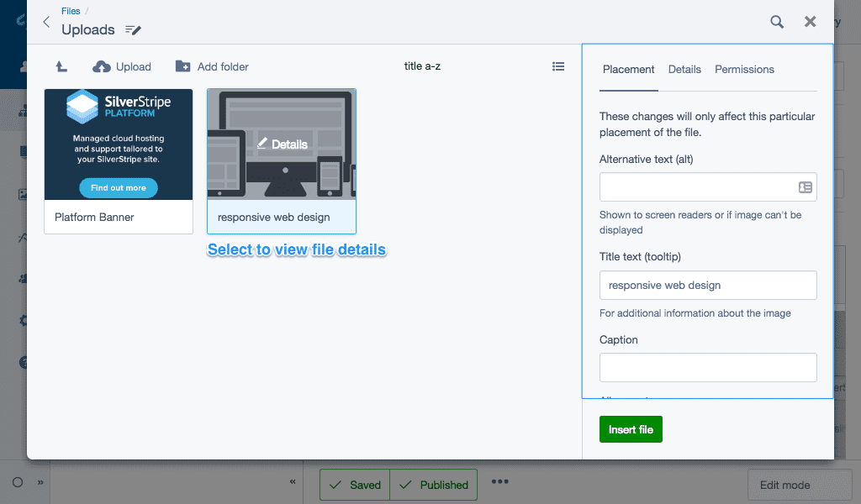Viewport: 861px width, 504px height.
Task: Switch to list view
Action: tap(558, 66)
